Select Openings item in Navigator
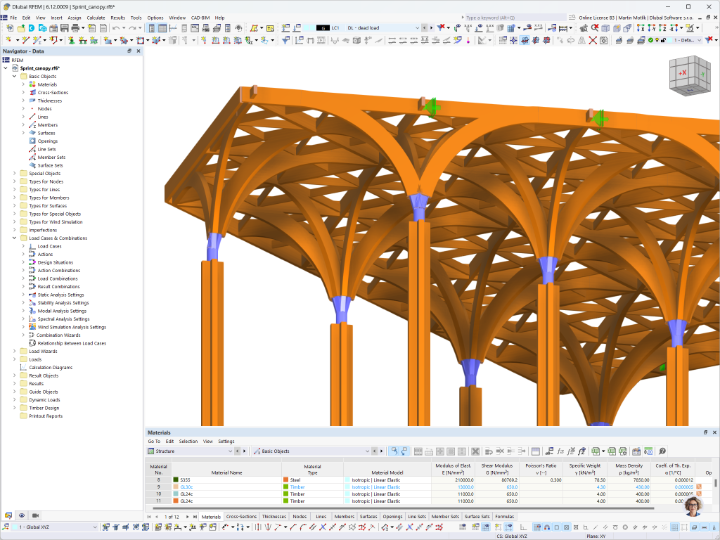 click(x=48, y=141)
